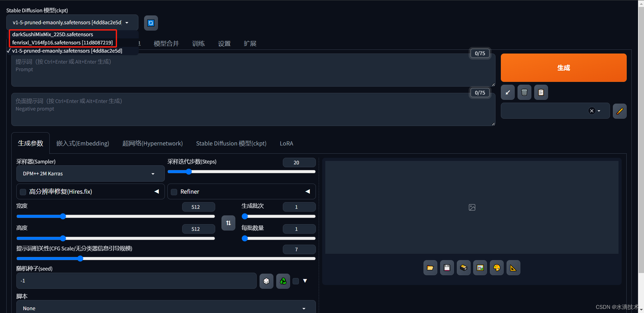Switch to the 嵌入式(Embedding) tab
Image resolution: width=644 pixels, height=313 pixels.
click(83, 143)
